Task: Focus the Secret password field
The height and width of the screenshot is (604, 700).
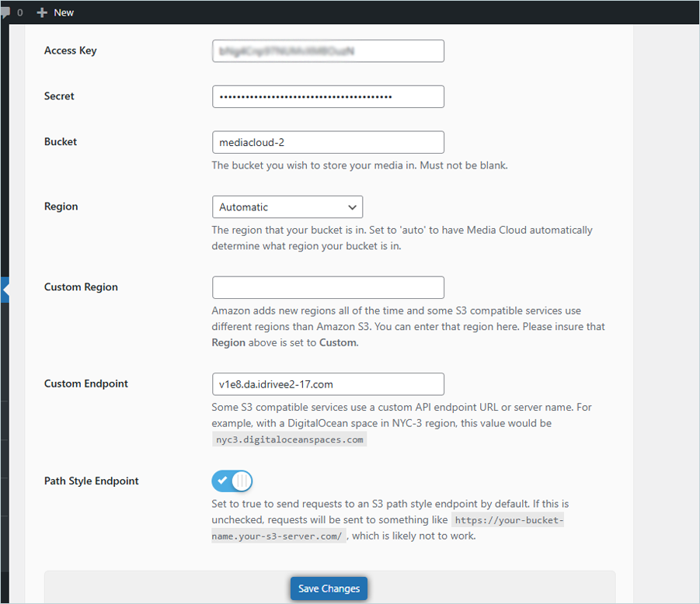Action: click(x=327, y=96)
